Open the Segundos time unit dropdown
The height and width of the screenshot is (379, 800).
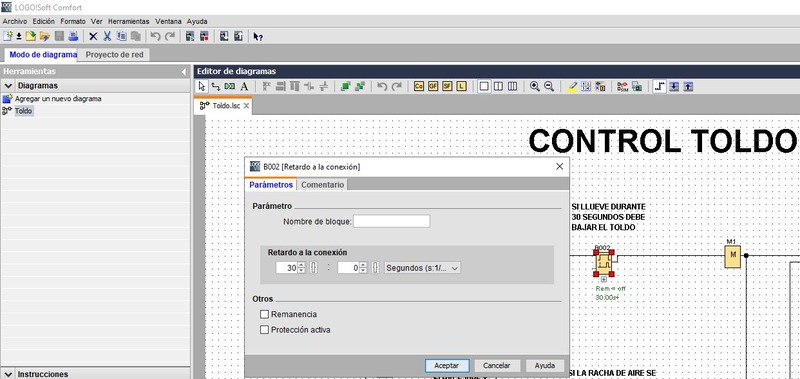pos(422,267)
